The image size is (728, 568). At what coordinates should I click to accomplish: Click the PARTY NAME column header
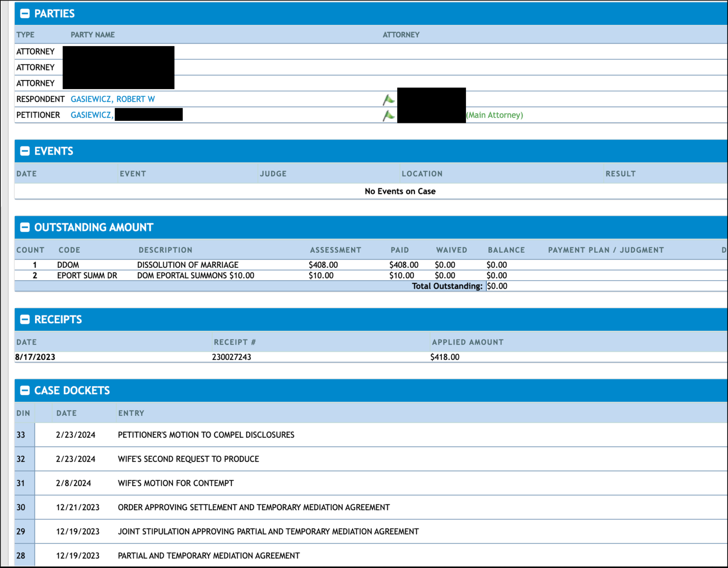[x=92, y=35]
